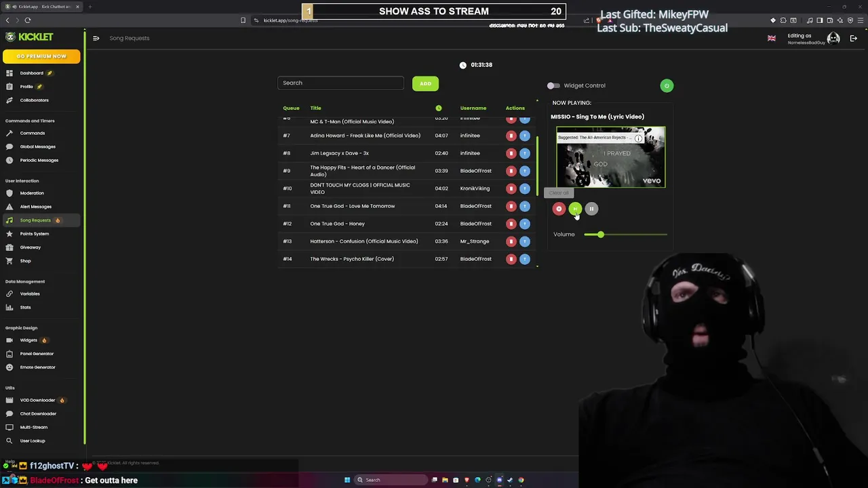Image resolution: width=868 pixels, height=488 pixels.
Task: Open Google Chrome from the taskbar
Action: tap(521, 480)
